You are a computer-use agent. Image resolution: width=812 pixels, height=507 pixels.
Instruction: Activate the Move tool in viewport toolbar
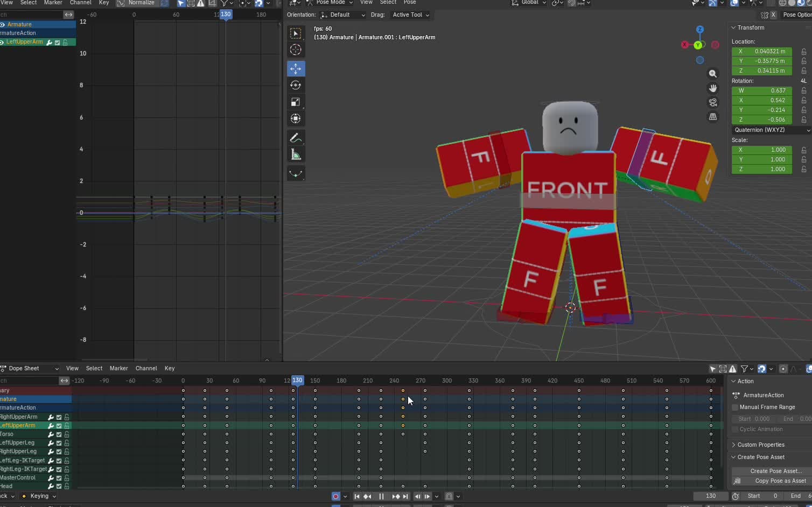click(x=296, y=68)
